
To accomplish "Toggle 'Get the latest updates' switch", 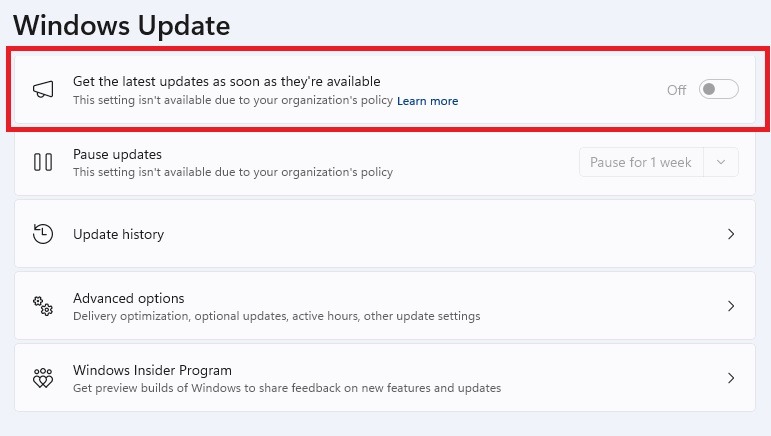I will click(718, 89).
